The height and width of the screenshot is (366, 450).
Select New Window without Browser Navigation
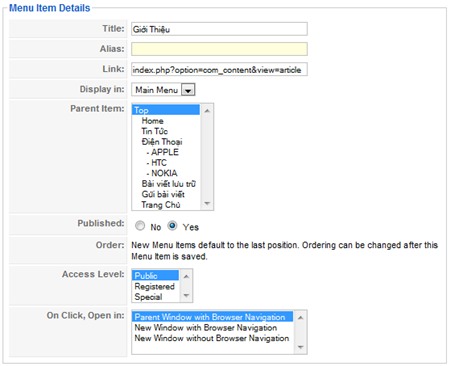click(213, 338)
